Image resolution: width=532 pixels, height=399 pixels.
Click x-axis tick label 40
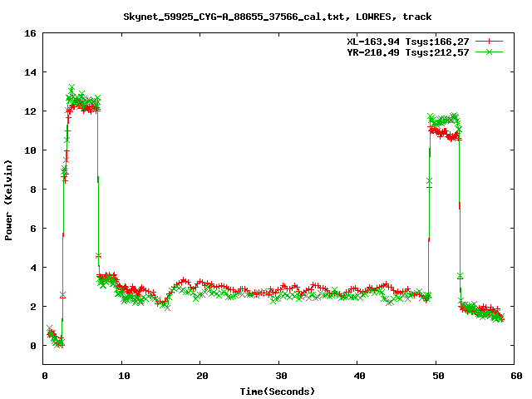click(359, 376)
